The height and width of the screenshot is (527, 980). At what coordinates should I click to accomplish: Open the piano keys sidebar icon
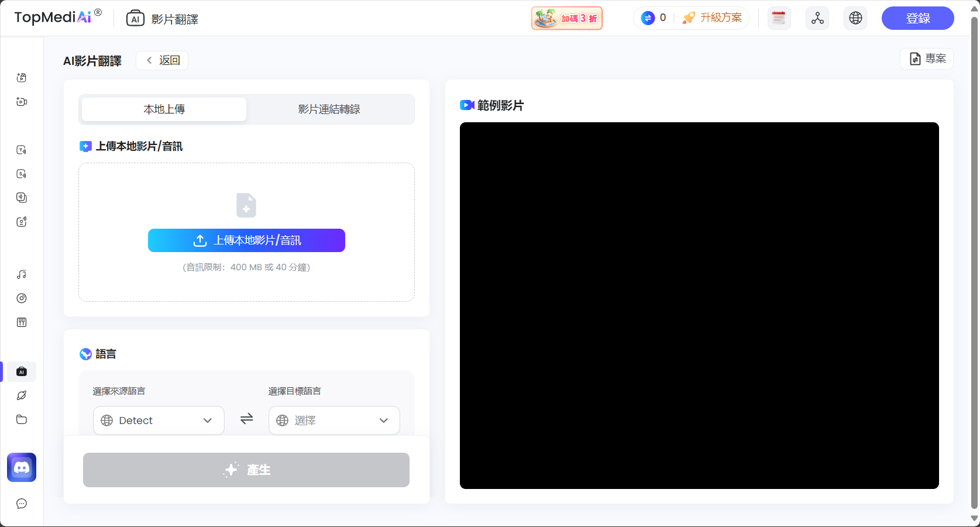coord(22,322)
